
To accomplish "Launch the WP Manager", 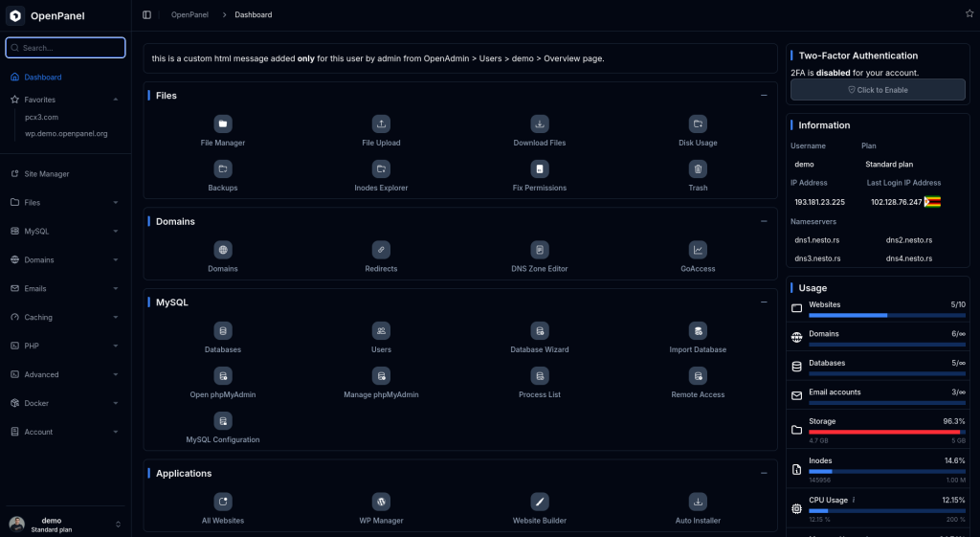I will coord(381,502).
